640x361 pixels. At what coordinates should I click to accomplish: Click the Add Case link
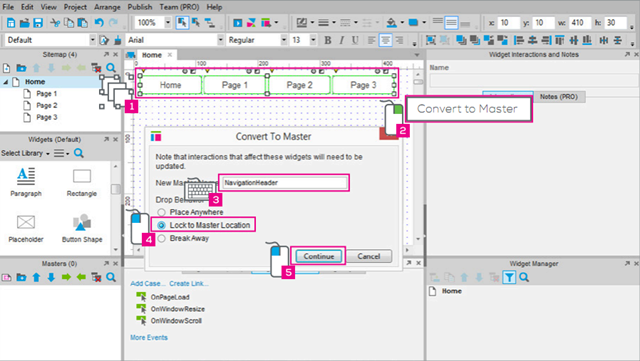coord(148,283)
